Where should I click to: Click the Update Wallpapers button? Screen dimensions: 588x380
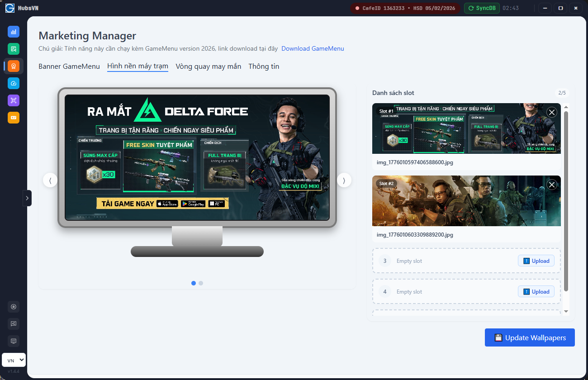click(x=529, y=337)
